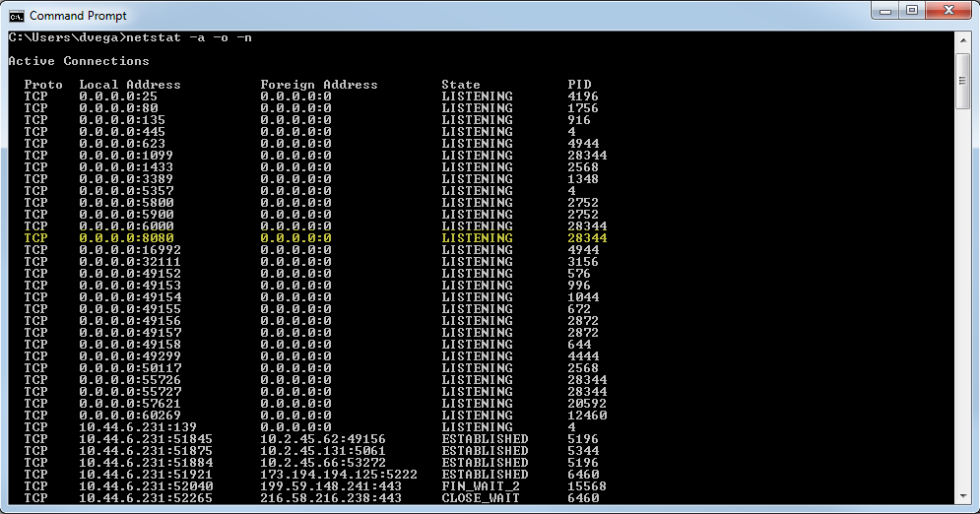
Task: Click foreign address 216.58.216.238:443
Action: coord(331,499)
